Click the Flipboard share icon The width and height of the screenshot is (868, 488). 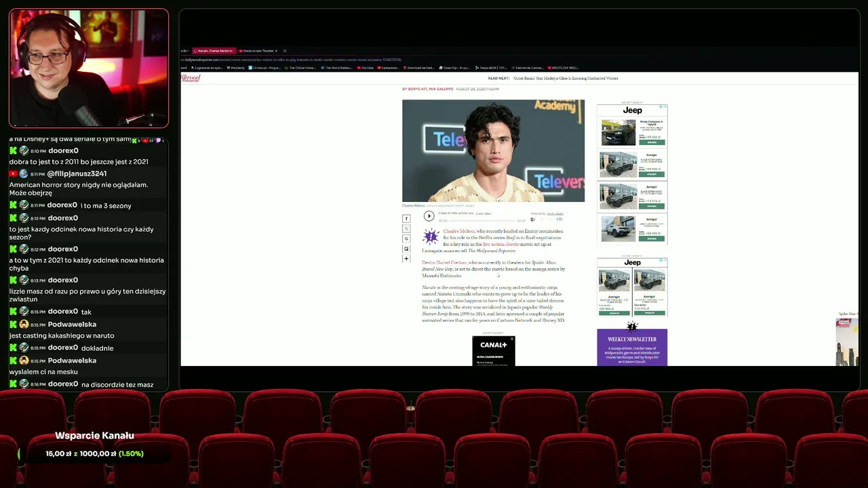[x=406, y=249]
